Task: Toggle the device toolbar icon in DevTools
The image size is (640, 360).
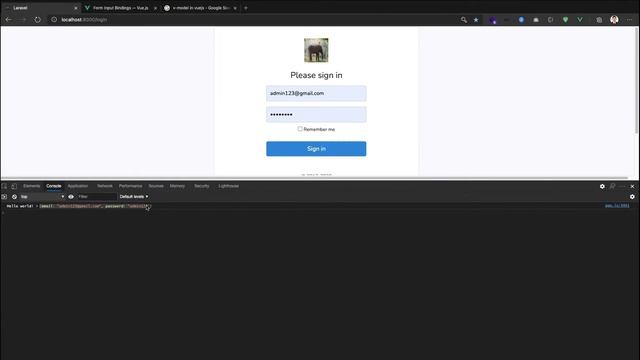Action: [14, 186]
